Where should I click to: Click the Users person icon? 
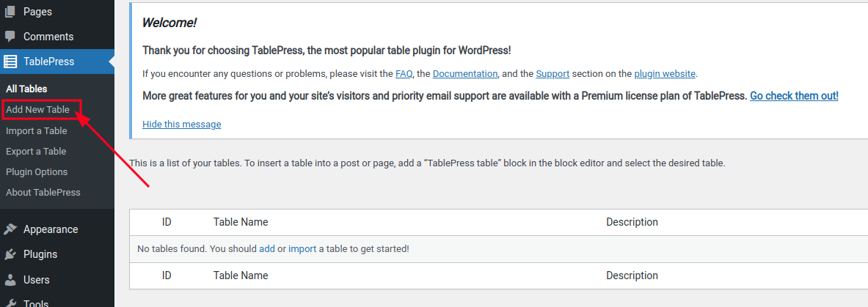click(x=10, y=280)
